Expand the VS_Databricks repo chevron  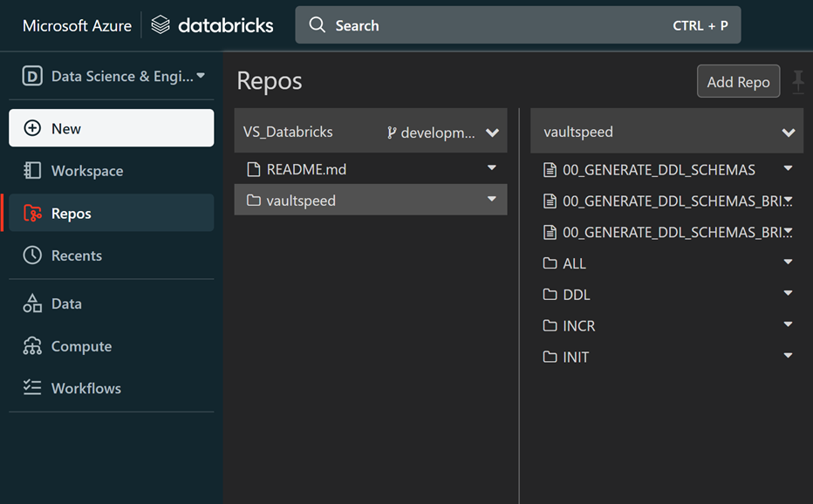[x=492, y=133]
